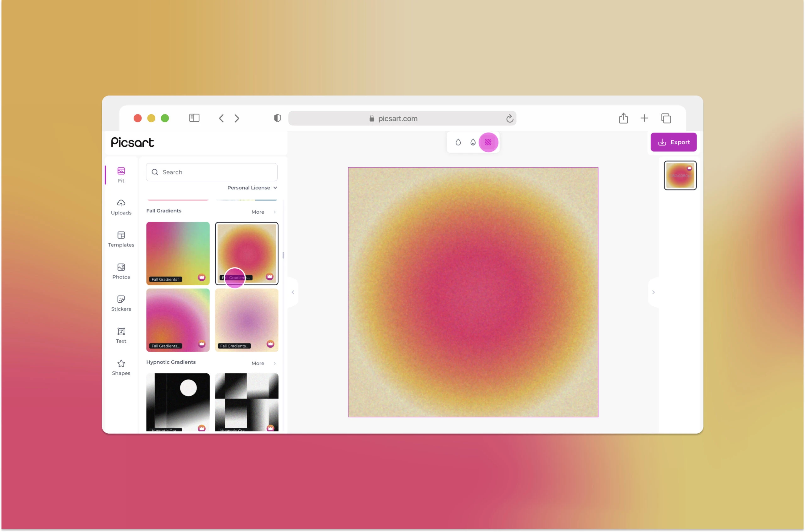This screenshot has width=805, height=532.
Task: Click the Export button
Action: (674, 142)
